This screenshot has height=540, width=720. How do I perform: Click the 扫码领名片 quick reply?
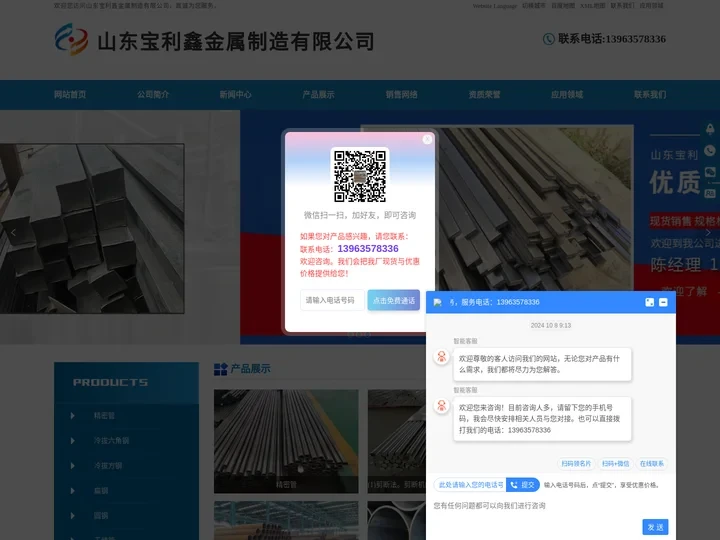coord(576,464)
